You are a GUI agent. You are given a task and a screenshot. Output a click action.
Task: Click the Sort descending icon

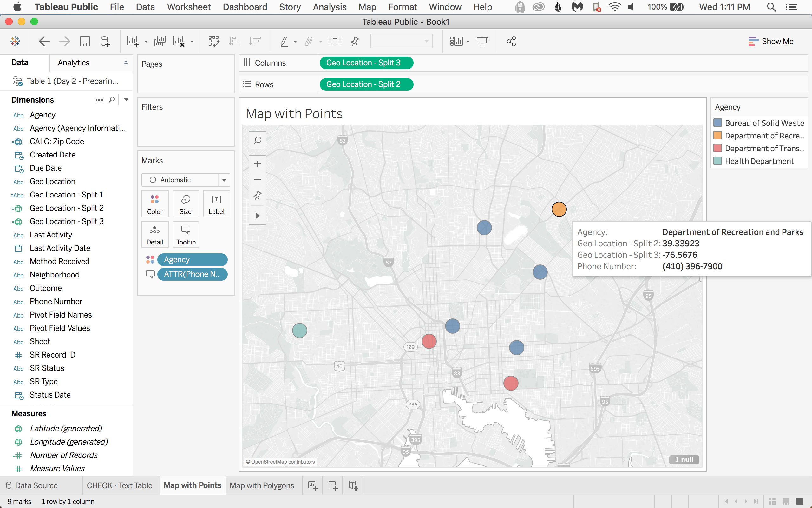coord(255,41)
